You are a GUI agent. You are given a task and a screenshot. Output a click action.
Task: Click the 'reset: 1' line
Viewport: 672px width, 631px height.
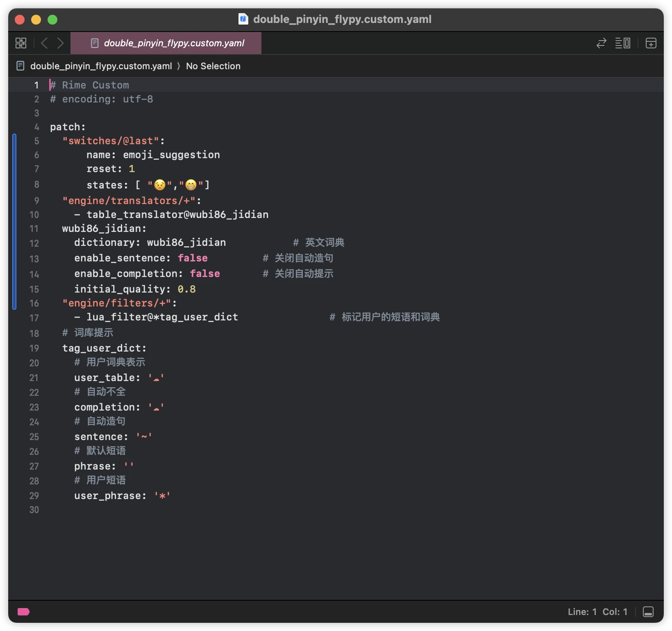[x=111, y=169]
